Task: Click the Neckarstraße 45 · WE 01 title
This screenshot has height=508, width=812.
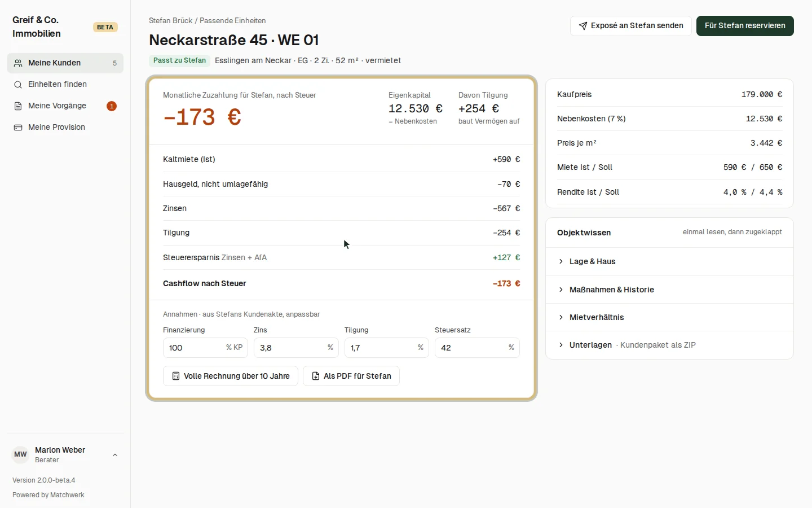Action: click(234, 40)
